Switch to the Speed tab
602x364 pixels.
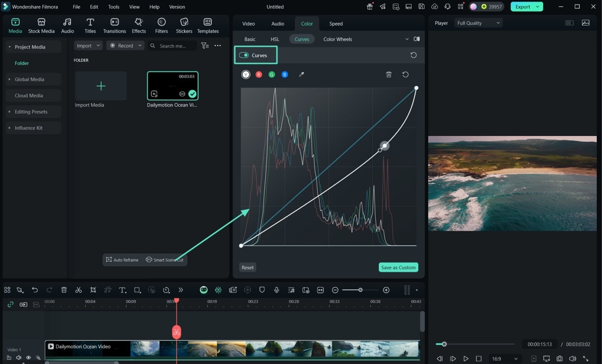[x=336, y=24]
